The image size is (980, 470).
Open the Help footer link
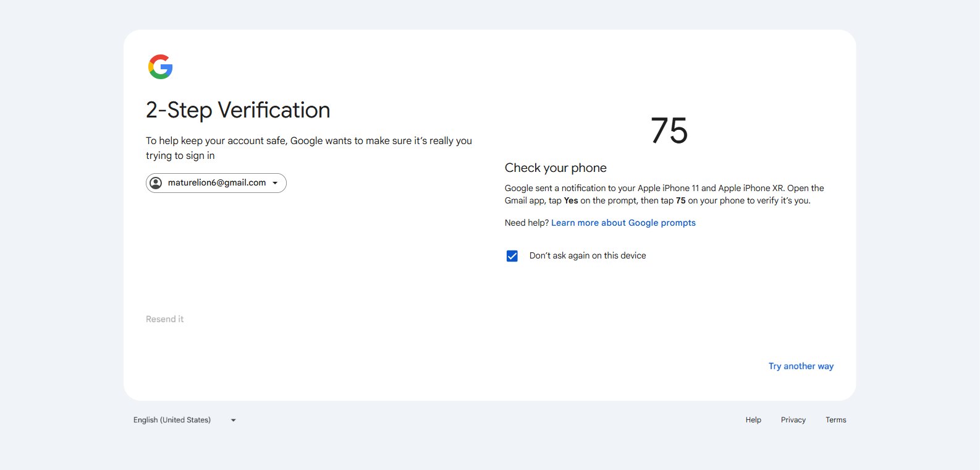click(753, 420)
